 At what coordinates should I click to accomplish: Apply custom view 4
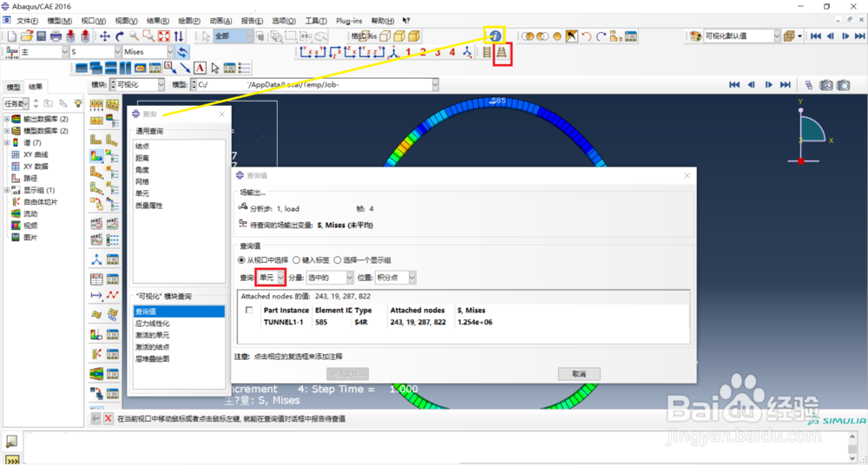452,53
